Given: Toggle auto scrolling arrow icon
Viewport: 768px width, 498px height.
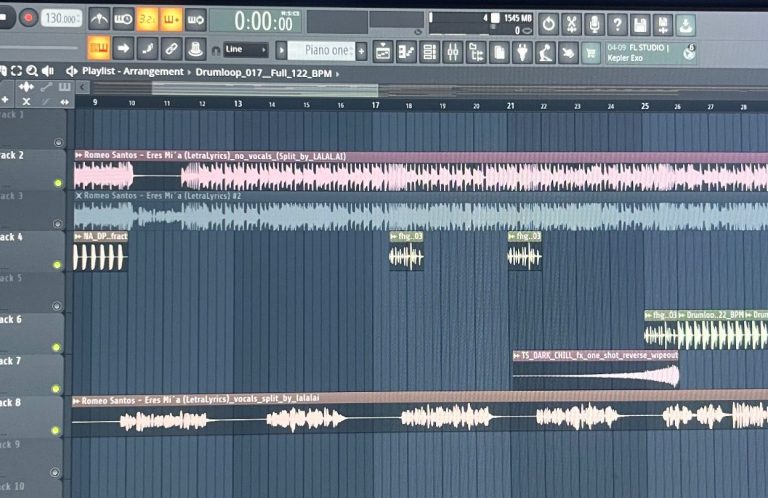Looking at the screenshot, I should 123,48.
